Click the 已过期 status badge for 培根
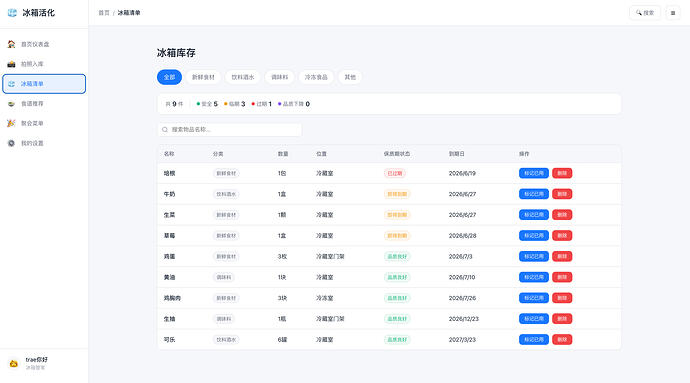Screen dimensions: 690x383 [395, 173]
